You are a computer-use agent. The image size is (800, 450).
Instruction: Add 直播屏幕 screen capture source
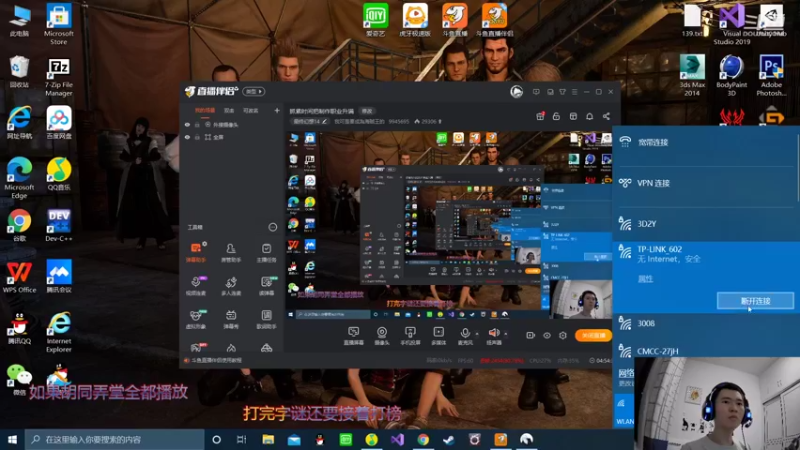354,336
